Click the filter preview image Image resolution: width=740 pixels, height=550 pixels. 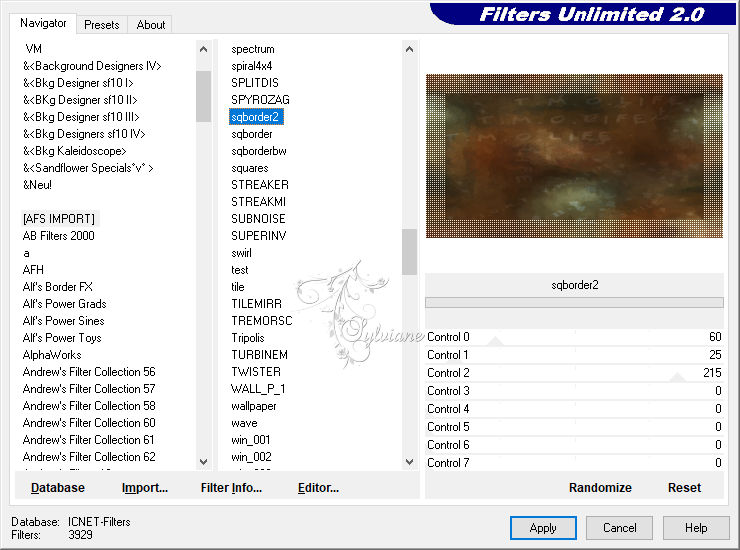pos(574,156)
